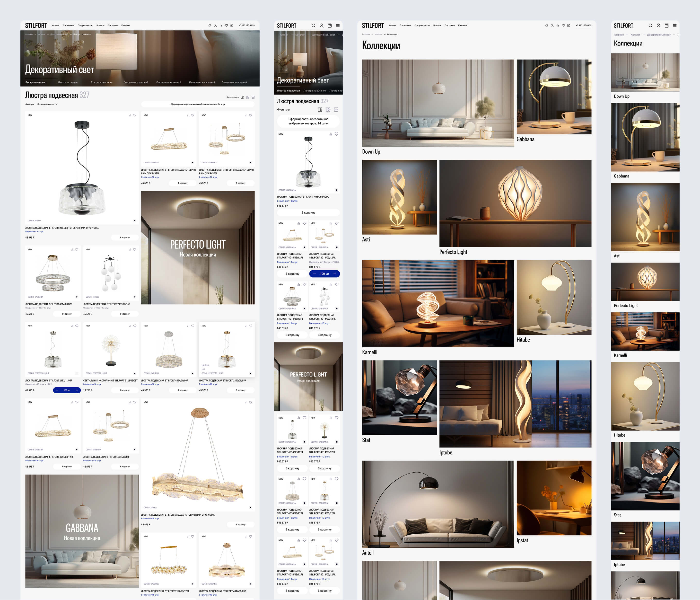Viewport: 700px width, 600px height.
Task: Open the Новости menu item in the leftmost header
Action: tap(100, 25)
